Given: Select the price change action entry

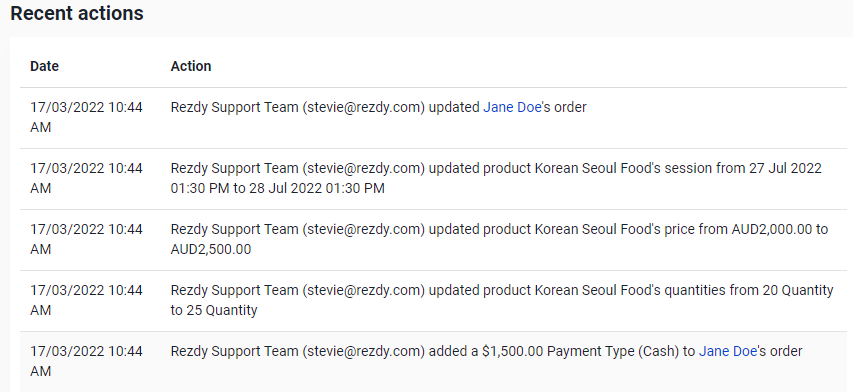Looking at the screenshot, I should pyautogui.click(x=499, y=239).
